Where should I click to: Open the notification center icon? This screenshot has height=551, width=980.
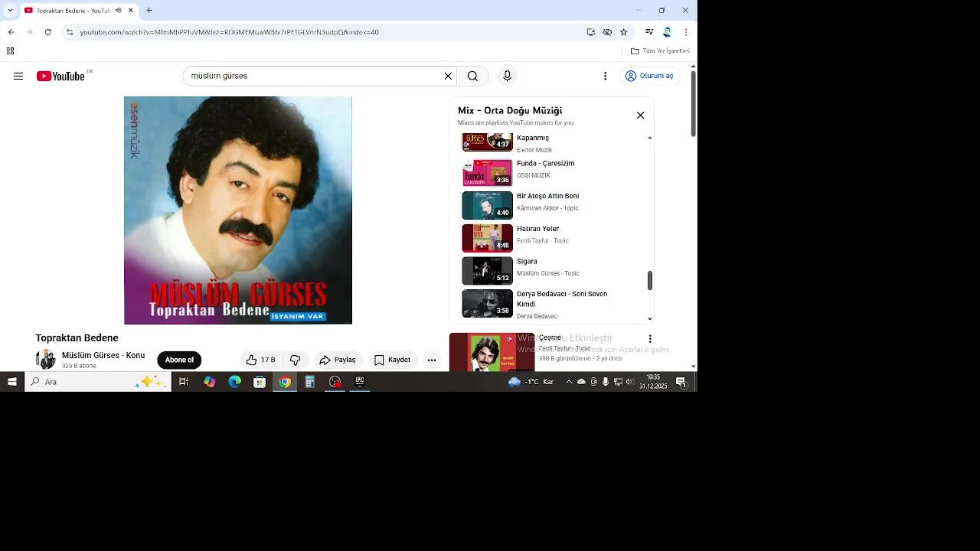681,382
